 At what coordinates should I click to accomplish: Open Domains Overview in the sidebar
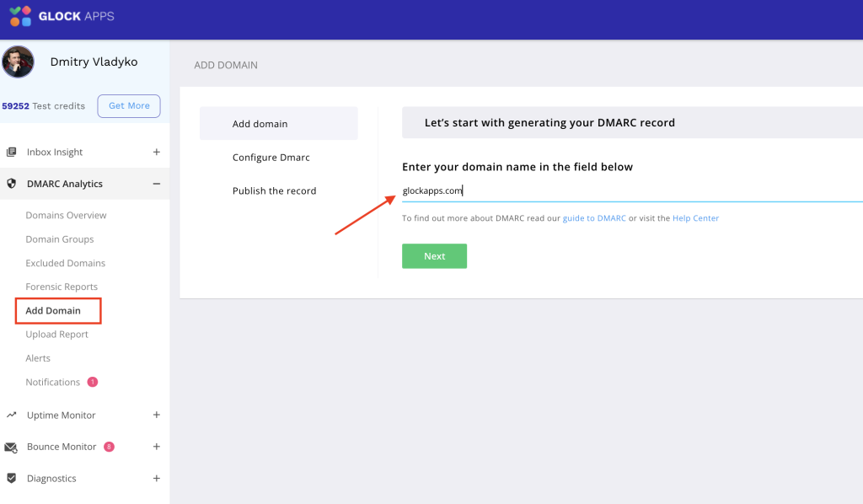point(66,216)
